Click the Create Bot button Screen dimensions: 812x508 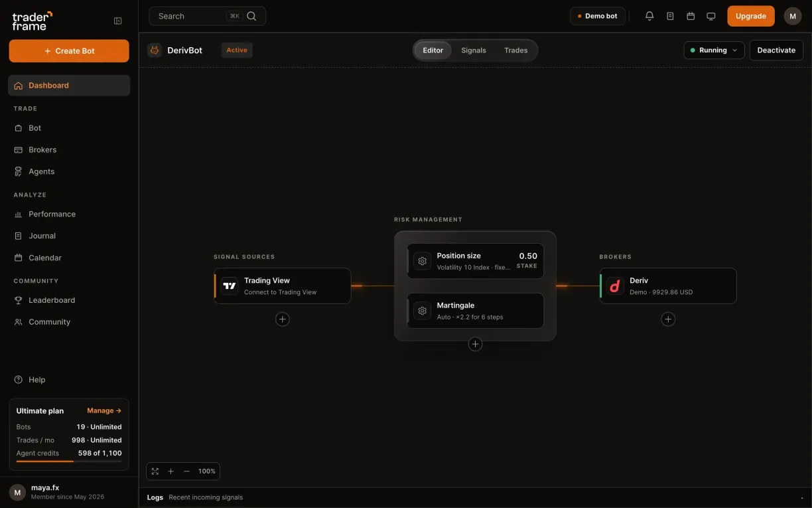(69, 51)
